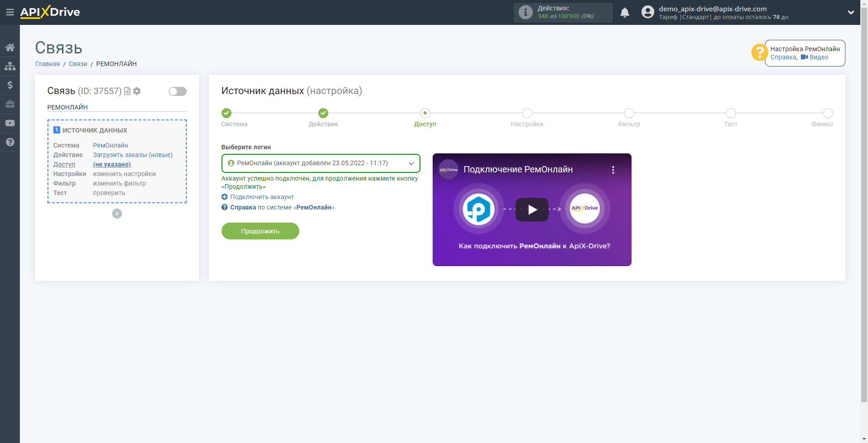Go to the Настройки step
The height and width of the screenshot is (443, 868).
tap(527, 113)
